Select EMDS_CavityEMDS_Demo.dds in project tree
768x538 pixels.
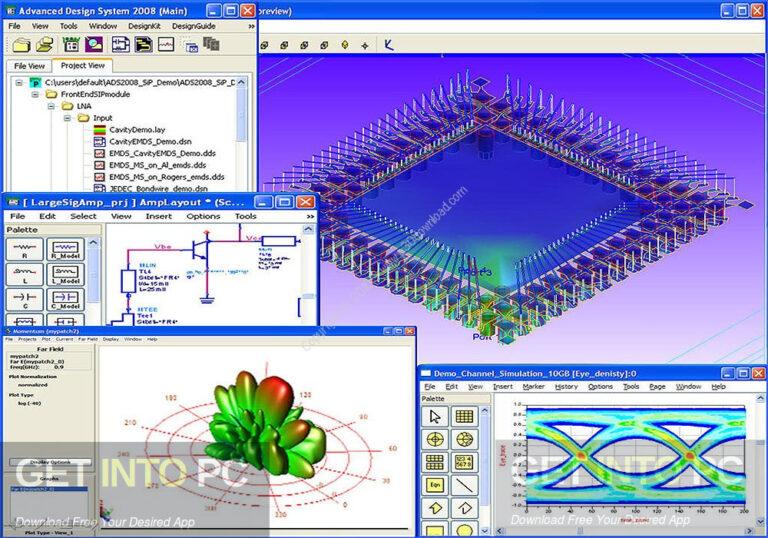click(162, 153)
